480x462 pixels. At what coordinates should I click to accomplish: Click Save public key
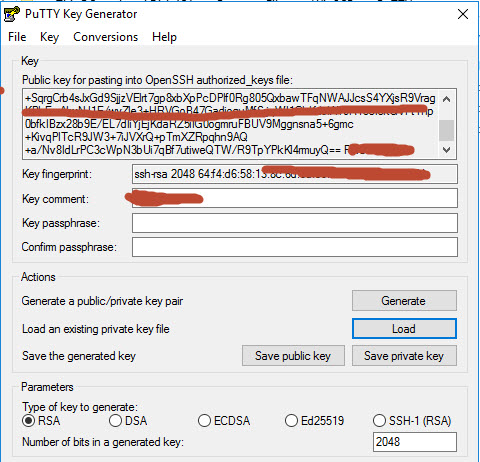[x=293, y=356]
